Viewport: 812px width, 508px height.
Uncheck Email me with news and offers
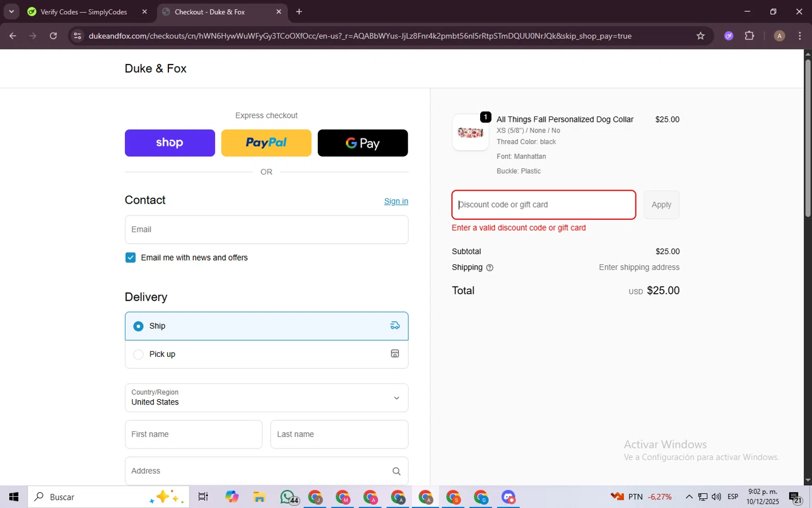[x=130, y=258]
